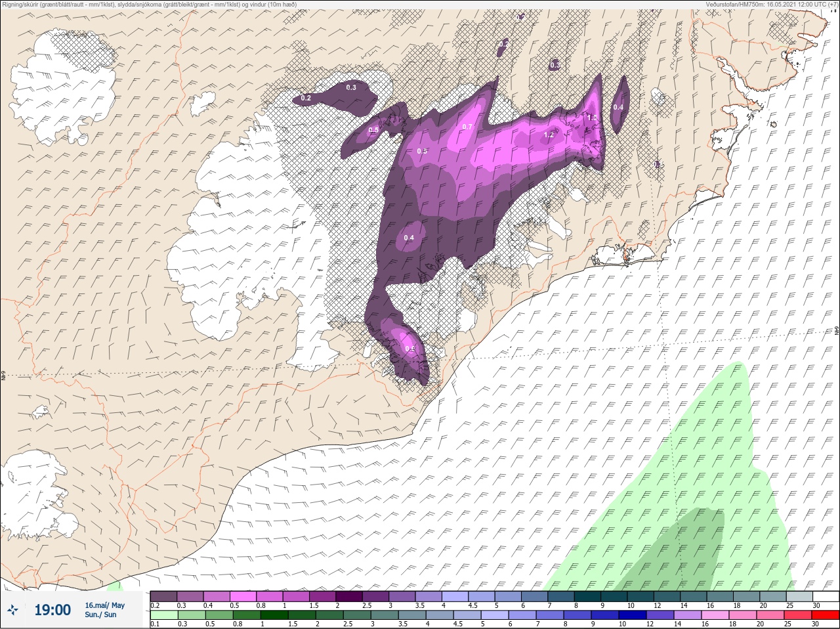Click the date label '16.maí/ May'
This screenshot has height=629, width=840.
pos(104,605)
